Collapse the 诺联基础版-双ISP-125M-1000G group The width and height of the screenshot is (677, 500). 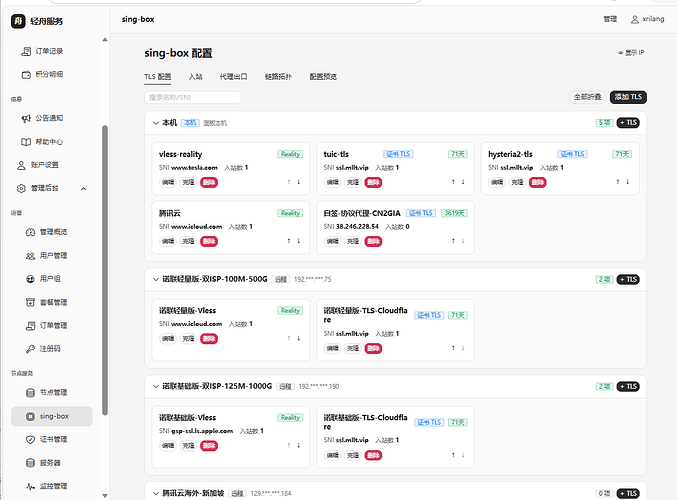(x=156, y=386)
